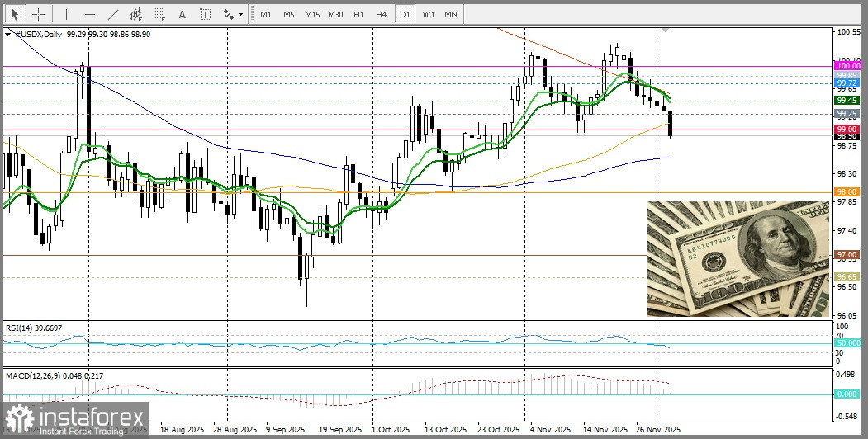Select the Fibonacci retracement tool
Image resolution: width=868 pixels, height=439 pixels.
click(x=160, y=14)
